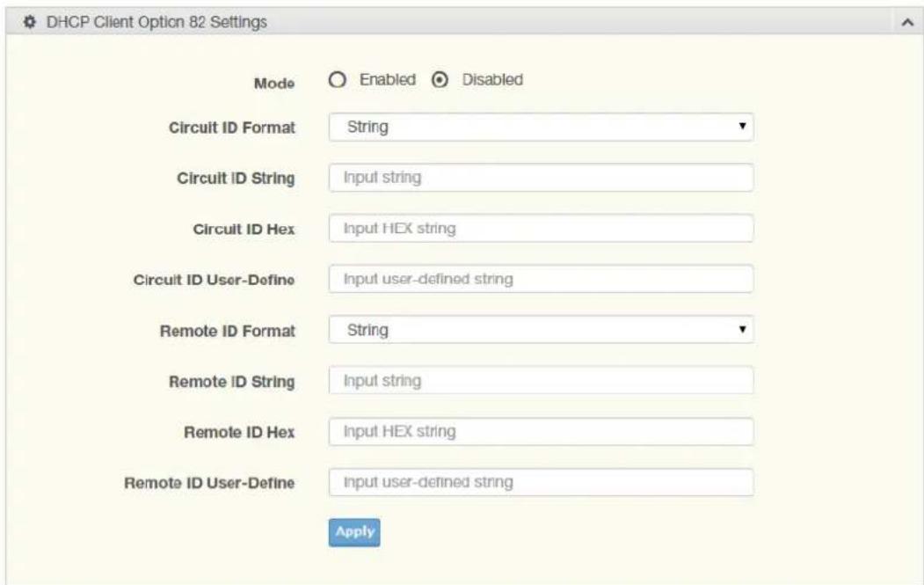
Task: Focus the Circuit ID String input field
Action: point(541,178)
